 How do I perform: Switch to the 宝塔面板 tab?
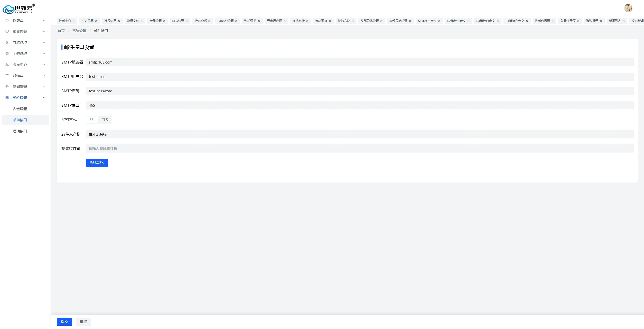click(321, 21)
